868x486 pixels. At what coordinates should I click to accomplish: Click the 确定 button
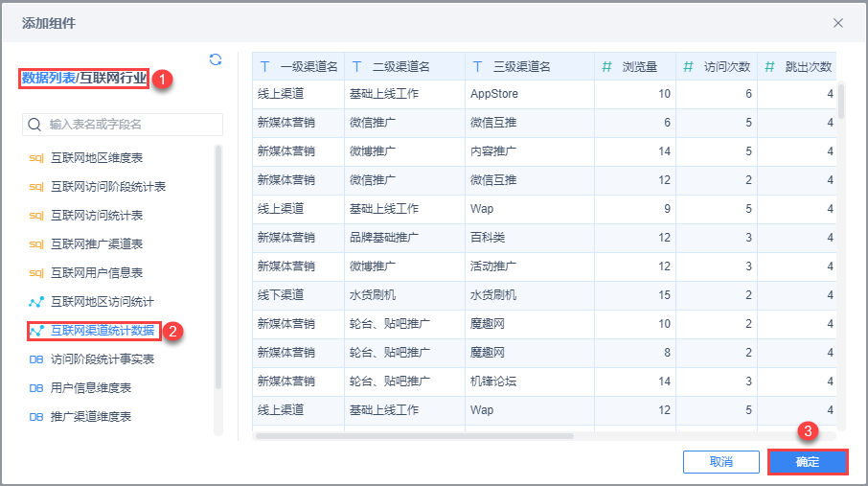pyautogui.click(x=808, y=462)
